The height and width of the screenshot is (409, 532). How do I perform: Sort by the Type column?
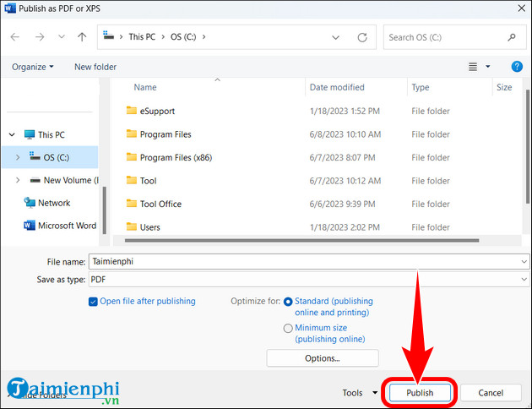pos(421,87)
